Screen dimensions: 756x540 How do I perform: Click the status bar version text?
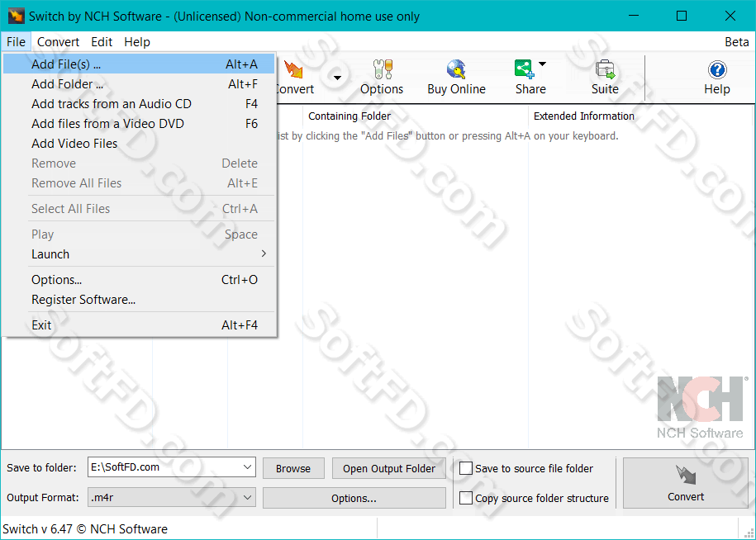pyautogui.click(x=85, y=529)
